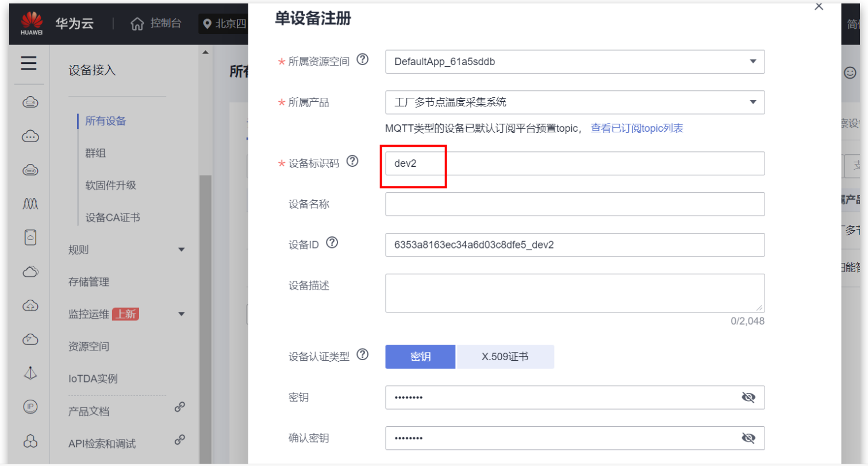Open the 查看已订阅topic列表 link

[637, 128]
